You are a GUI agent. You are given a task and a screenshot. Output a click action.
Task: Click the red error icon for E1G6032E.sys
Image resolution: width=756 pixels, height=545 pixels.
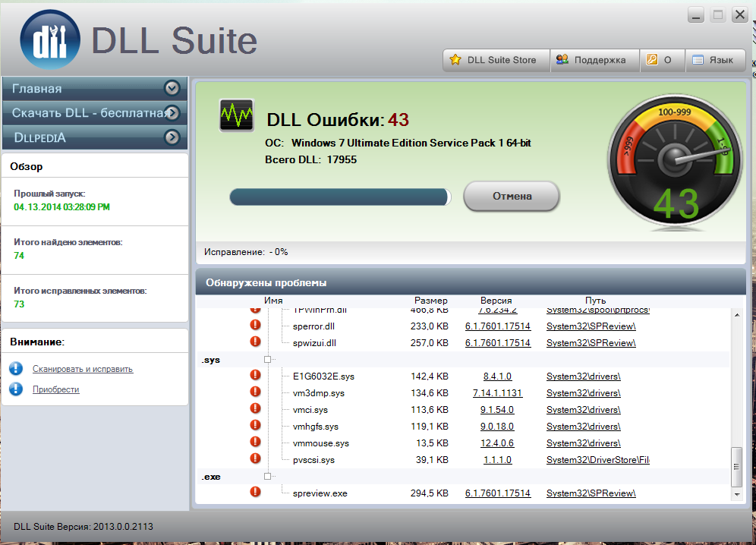pyautogui.click(x=255, y=375)
